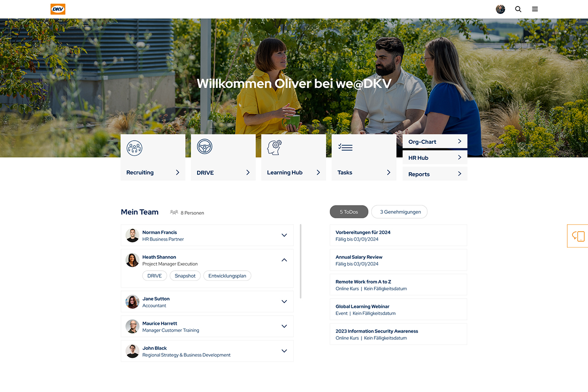Image resolution: width=588 pixels, height=392 pixels.
Task: Collapse Heath Shannon team entry
Action: (x=284, y=260)
